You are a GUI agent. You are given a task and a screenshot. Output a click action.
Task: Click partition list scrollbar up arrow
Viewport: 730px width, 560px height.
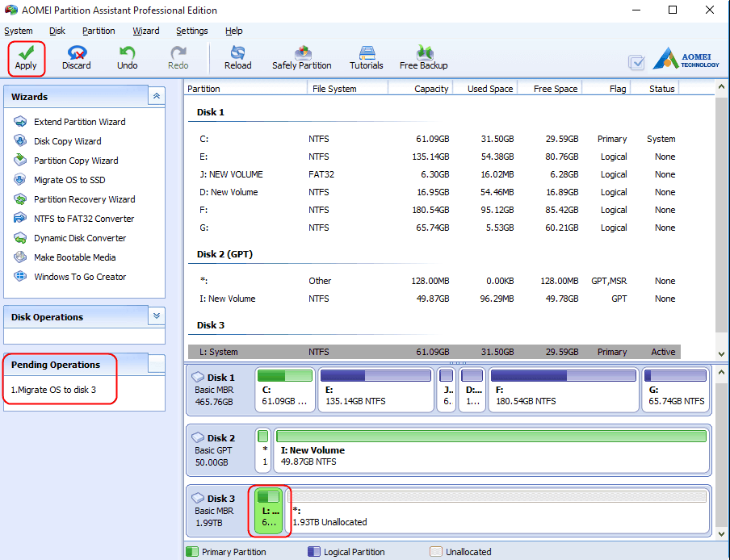[722, 87]
